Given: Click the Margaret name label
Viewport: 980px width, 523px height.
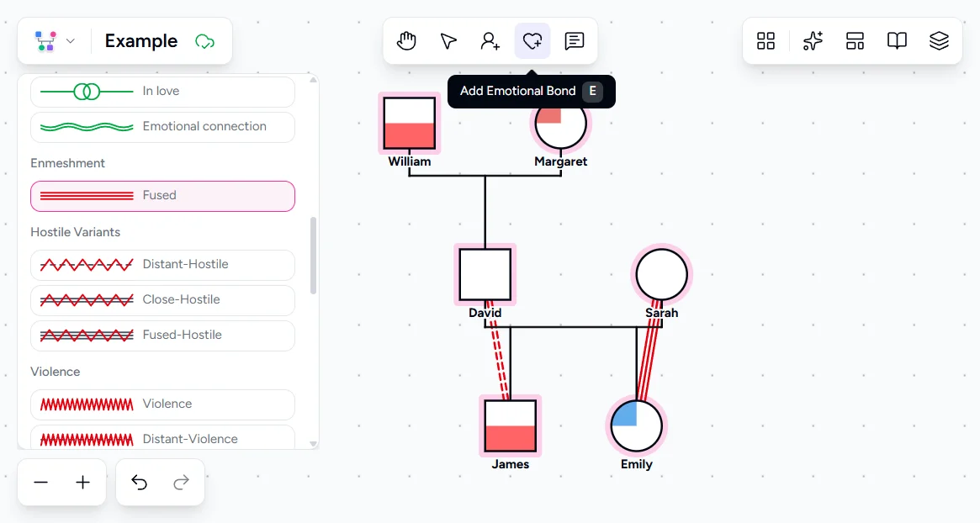Looking at the screenshot, I should click(560, 161).
